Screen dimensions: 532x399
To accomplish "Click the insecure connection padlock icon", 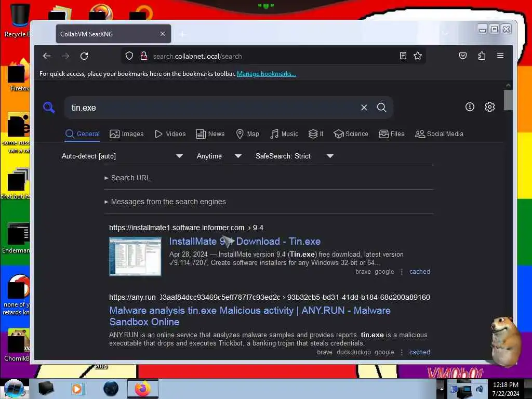I will point(144,56).
